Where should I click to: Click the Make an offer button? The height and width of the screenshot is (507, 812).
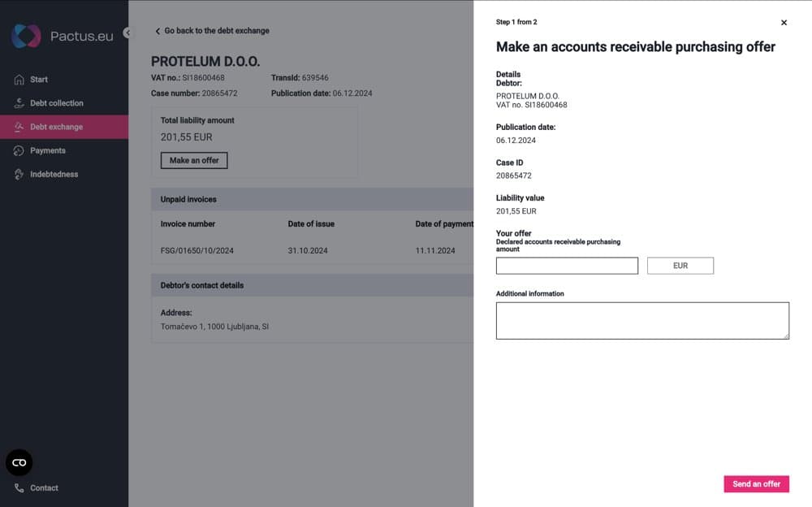pos(193,160)
